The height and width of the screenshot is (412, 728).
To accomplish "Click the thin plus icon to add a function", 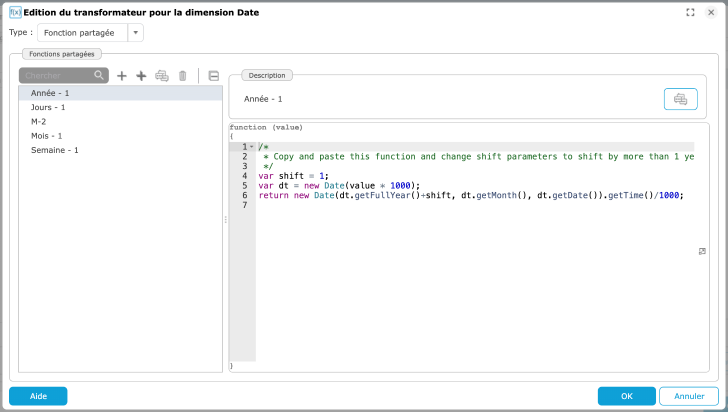I will pyautogui.click(x=122, y=76).
